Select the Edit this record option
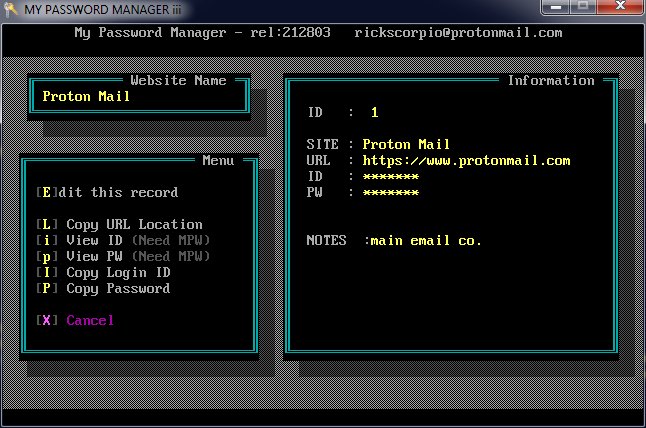 (x=106, y=192)
